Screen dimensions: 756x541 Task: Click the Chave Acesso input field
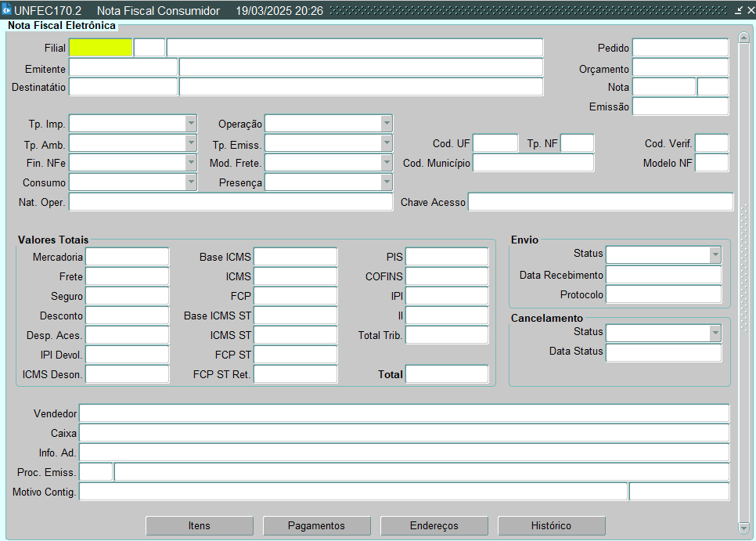[599, 202]
